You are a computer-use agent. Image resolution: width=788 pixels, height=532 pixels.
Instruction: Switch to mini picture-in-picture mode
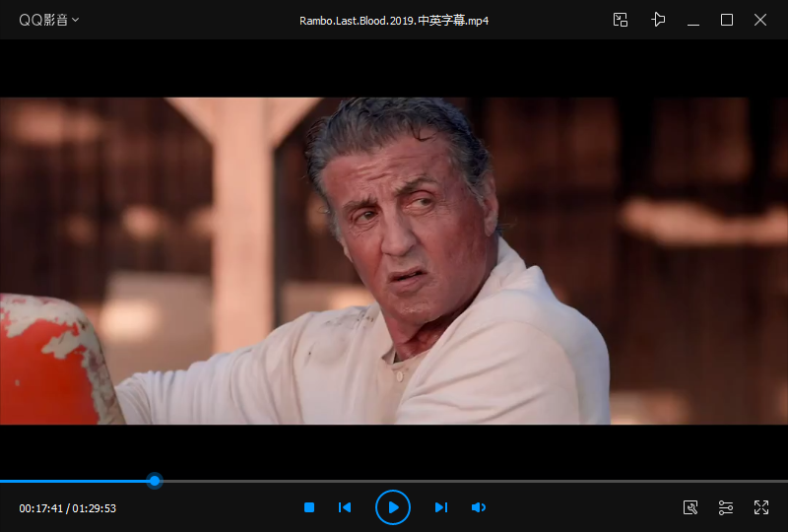tap(621, 20)
